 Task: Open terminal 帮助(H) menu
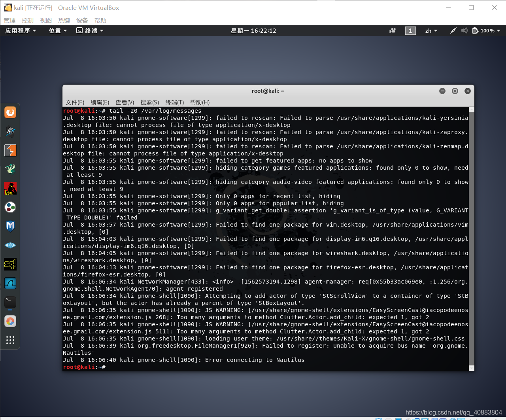click(x=200, y=102)
